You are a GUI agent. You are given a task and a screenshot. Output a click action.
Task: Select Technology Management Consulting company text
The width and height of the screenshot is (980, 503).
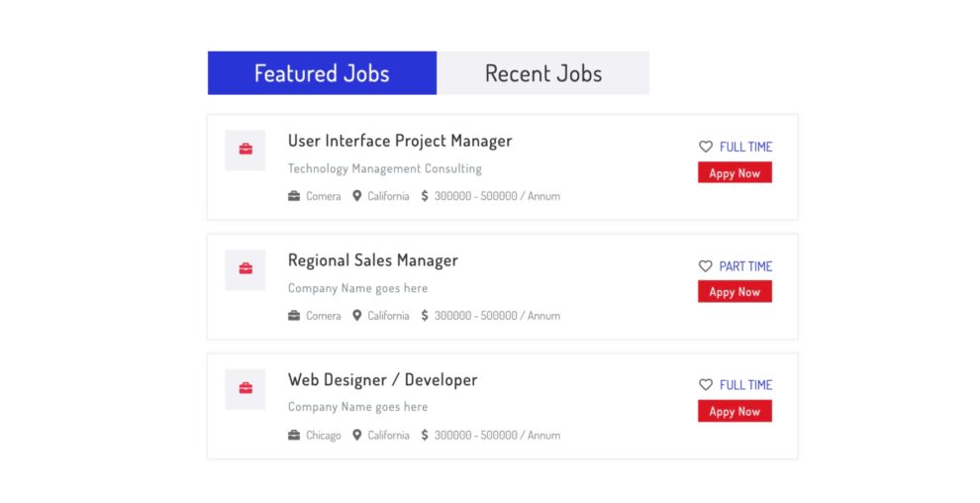(x=385, y=168)
